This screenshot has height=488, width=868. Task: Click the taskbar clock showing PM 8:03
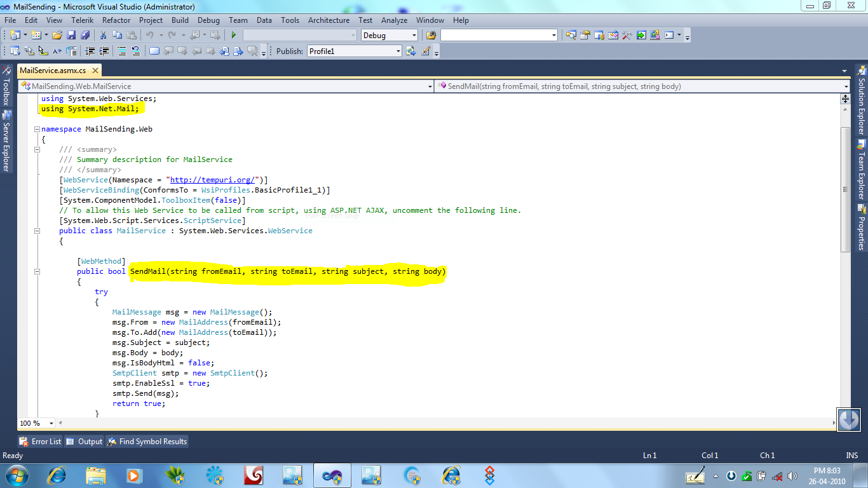[827, 475]
